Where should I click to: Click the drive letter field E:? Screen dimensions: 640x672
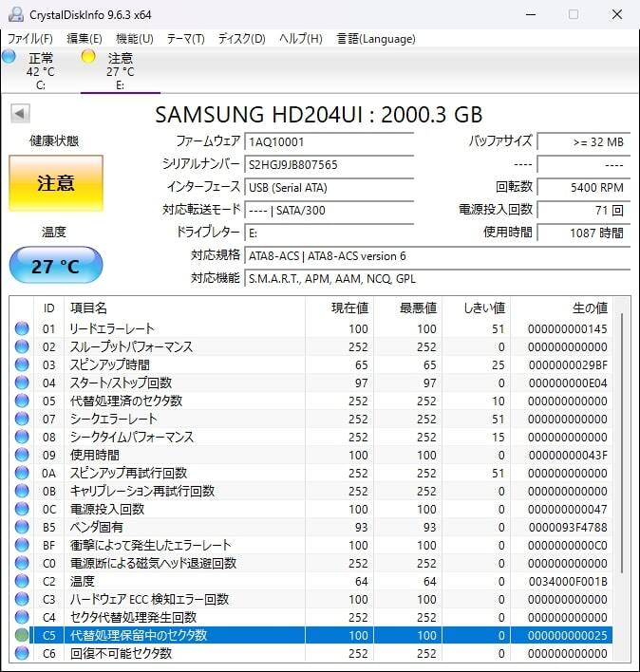329,233
